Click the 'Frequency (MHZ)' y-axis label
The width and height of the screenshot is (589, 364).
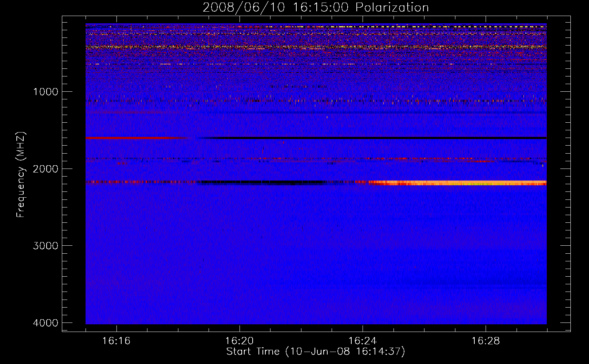[x=21, y=175]
